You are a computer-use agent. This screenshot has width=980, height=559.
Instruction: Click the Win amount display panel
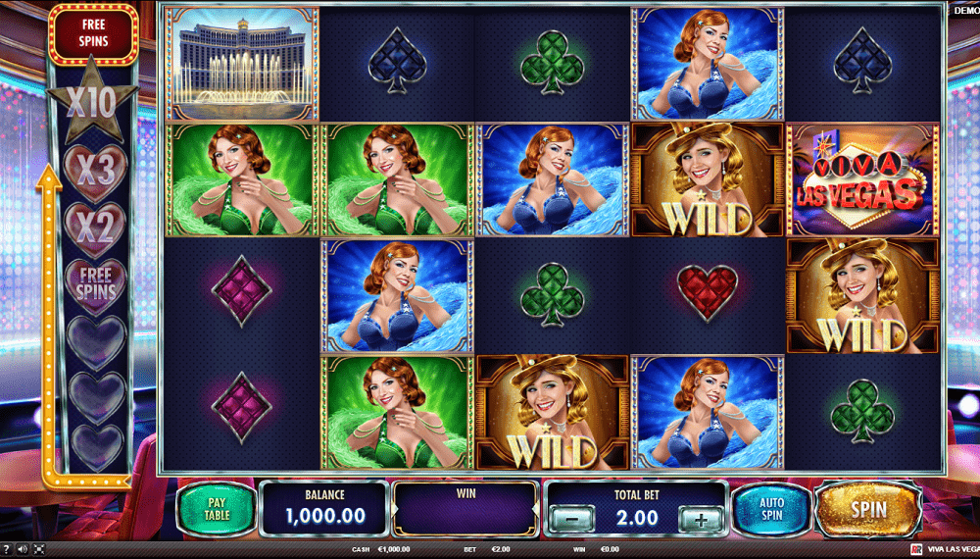465,509
